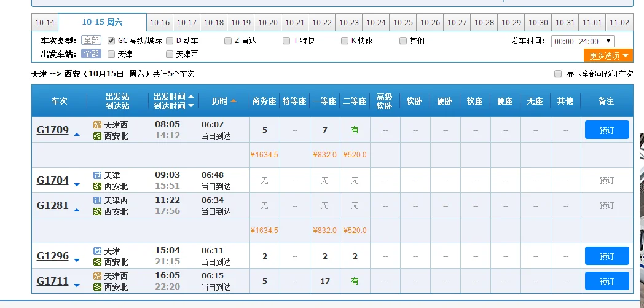The height and width of the screenshot is (308, 644).
Task: Click the 终 terminus icon in G1704 row
Action: 97,186
